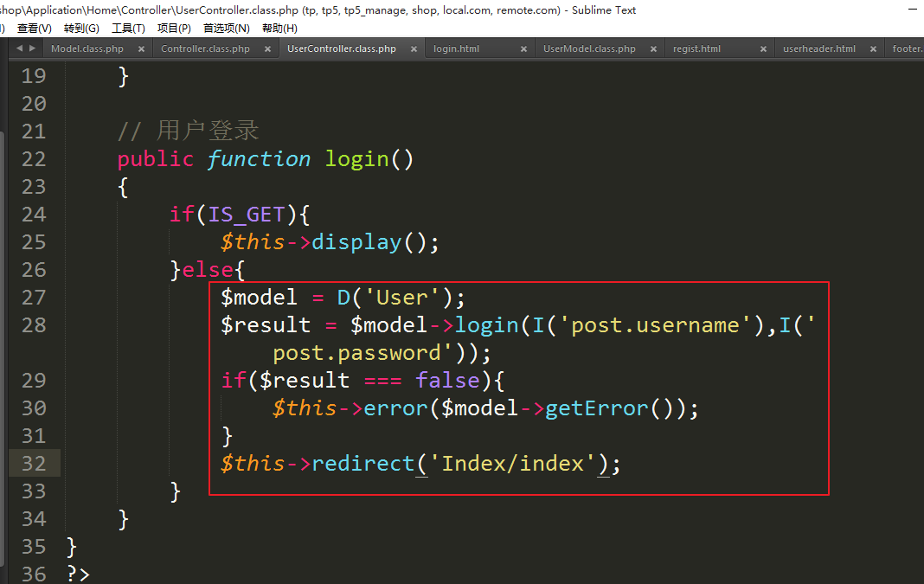The height and width of the screenshot is (584, 924).
Task: Open the 查看(V) menu
Action: click(35, 29)
